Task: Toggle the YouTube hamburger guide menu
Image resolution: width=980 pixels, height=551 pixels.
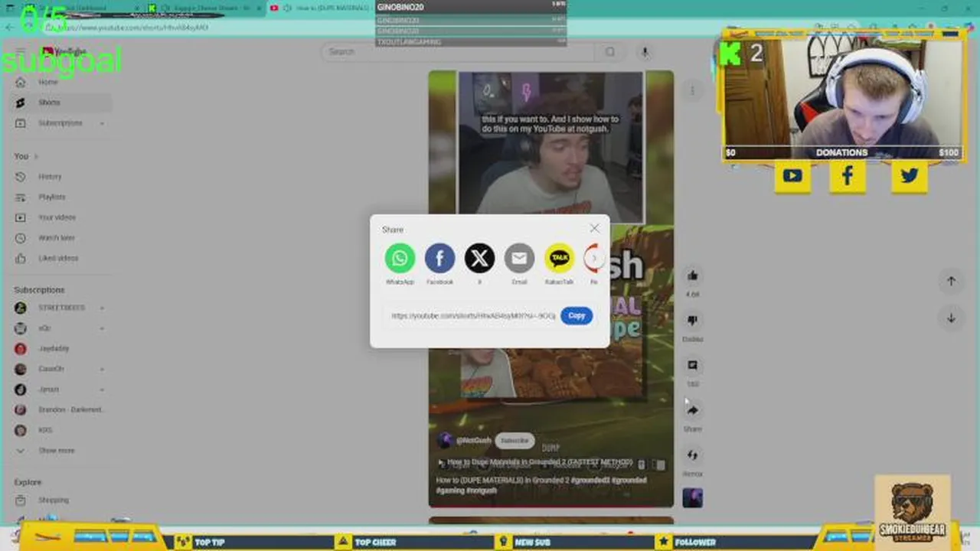Action: 21,52
